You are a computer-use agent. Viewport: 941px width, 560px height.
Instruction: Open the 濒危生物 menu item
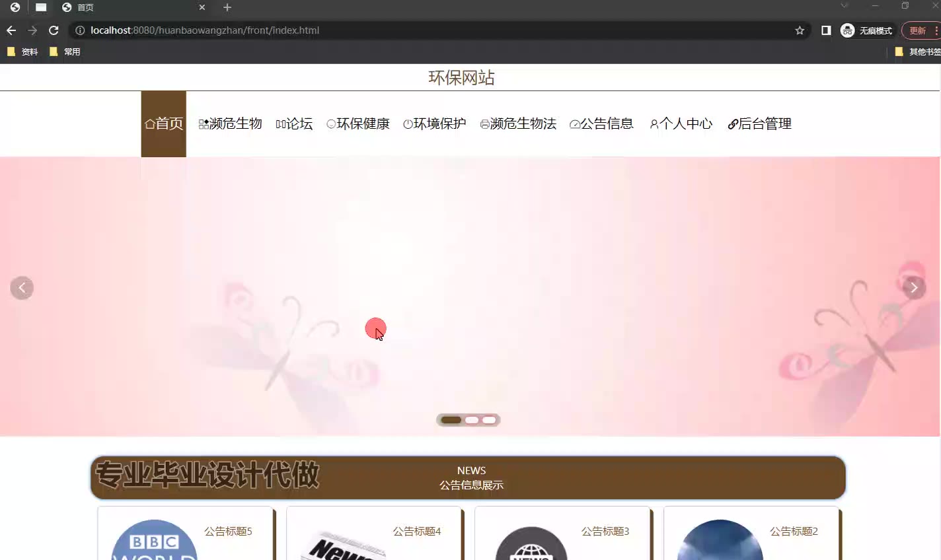(231, 123)
